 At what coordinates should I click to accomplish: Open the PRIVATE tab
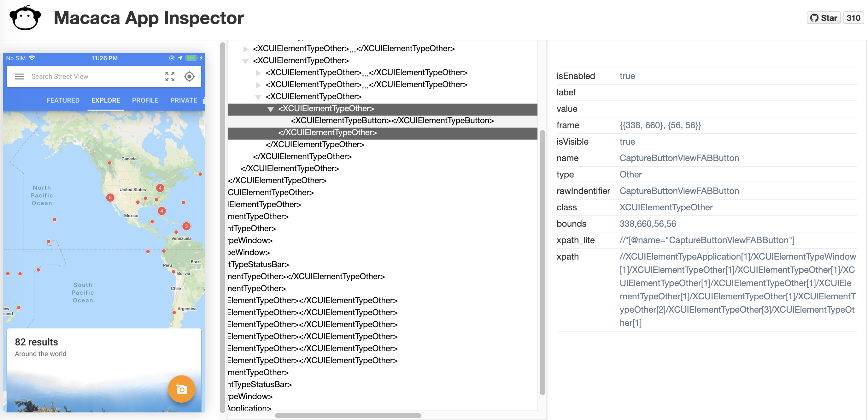click(x=184, y=100)
